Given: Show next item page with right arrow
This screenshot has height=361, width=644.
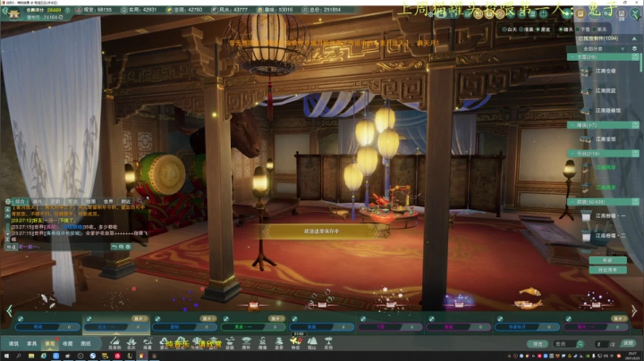Looking at the screenshot, I should tap(634, 311).
